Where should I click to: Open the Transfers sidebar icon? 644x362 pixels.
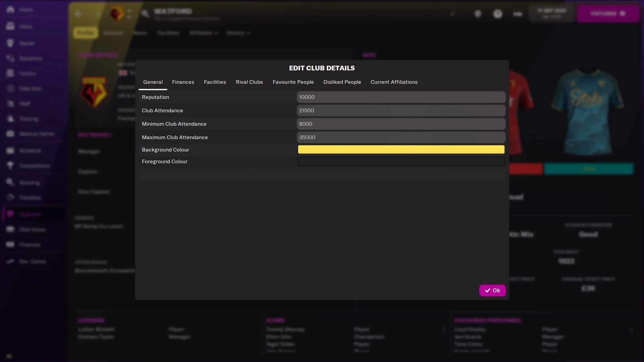click(x=10, y=197)
